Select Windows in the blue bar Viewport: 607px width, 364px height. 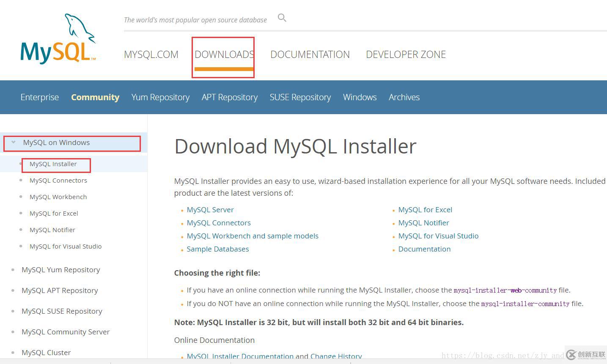(x=360, y=97)
